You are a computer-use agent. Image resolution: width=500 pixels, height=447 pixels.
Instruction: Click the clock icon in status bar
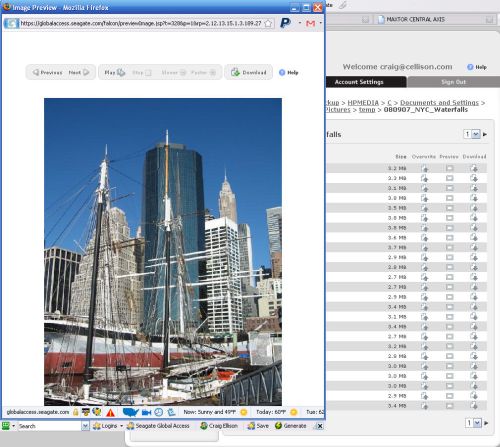click(159, 412)
